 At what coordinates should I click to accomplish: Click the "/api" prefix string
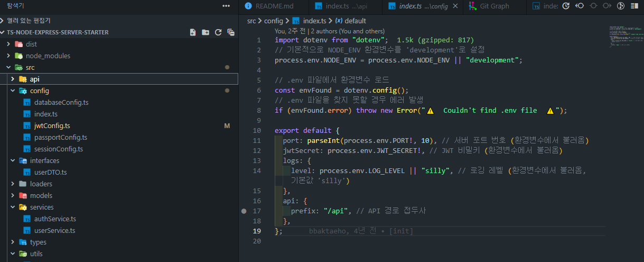pos(336,211)
